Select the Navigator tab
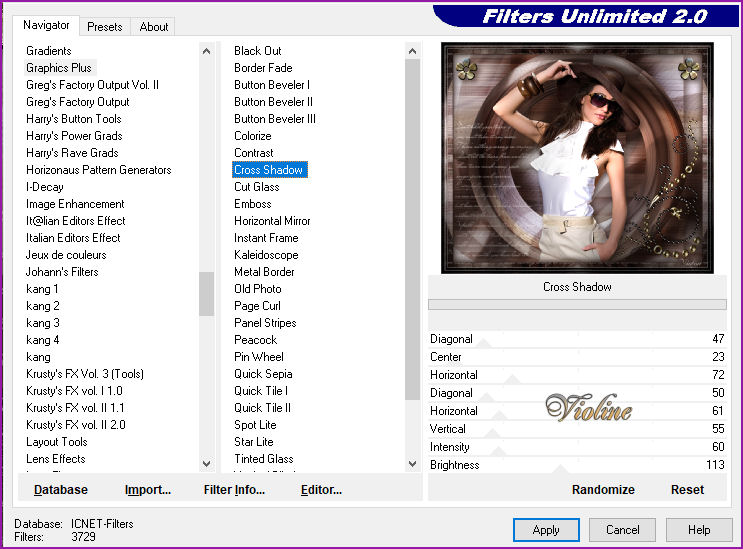 (x=46, y=25)
